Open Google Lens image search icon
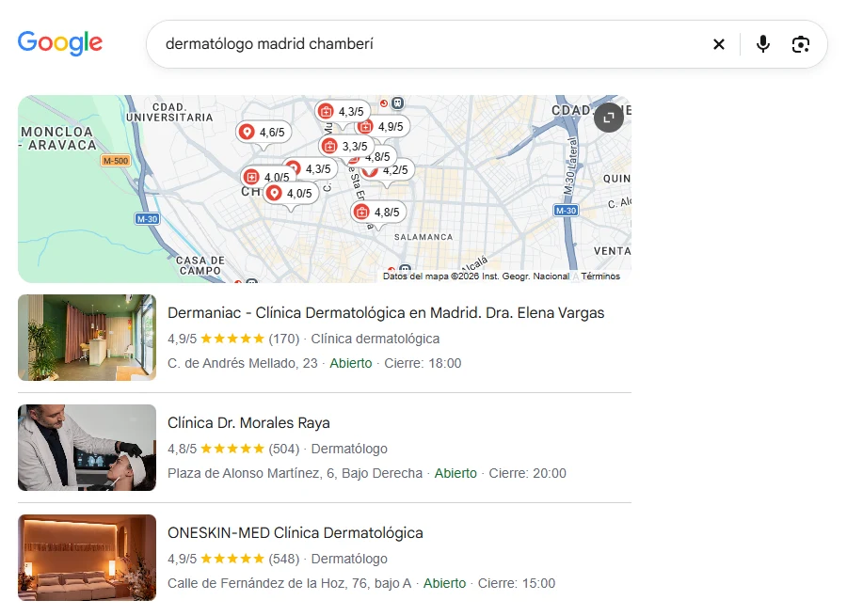 801,44
